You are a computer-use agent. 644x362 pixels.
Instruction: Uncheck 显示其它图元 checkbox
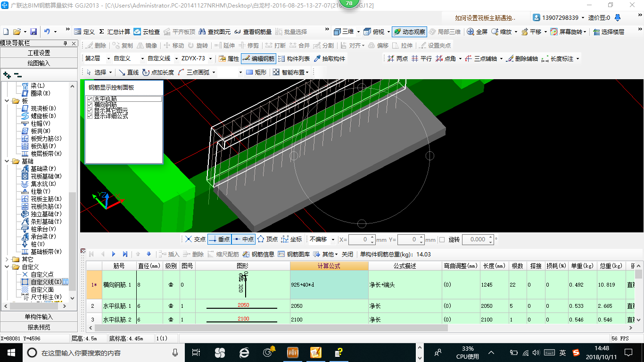click(90, 110)
